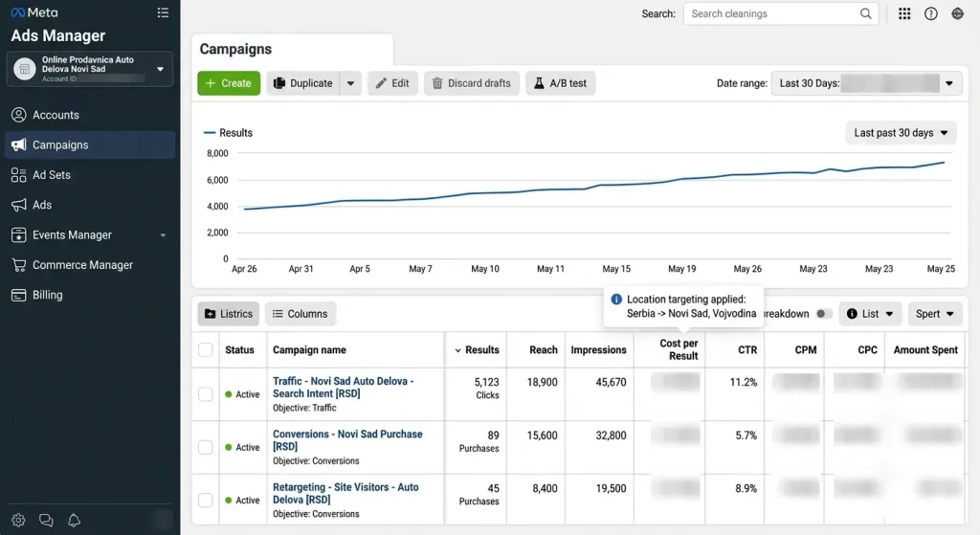Click Active status of Traffic campaign
980x535 pixels.
click(242, 394)
